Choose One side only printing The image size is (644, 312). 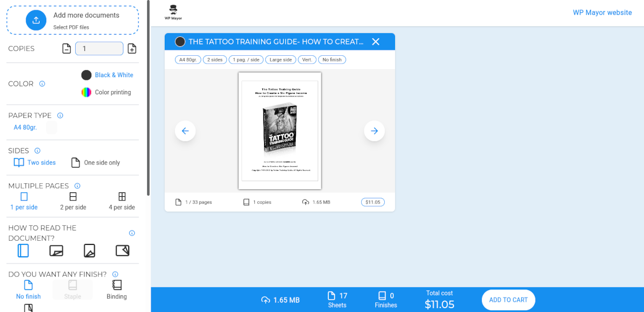96,162
